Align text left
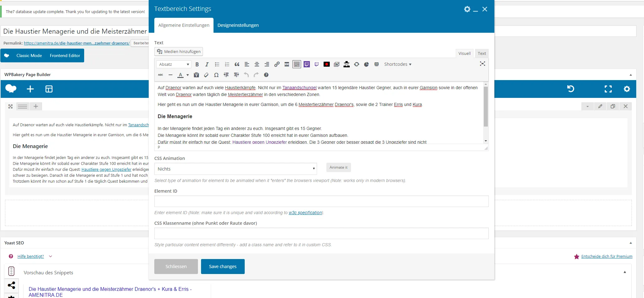 [x=247, y=64]
